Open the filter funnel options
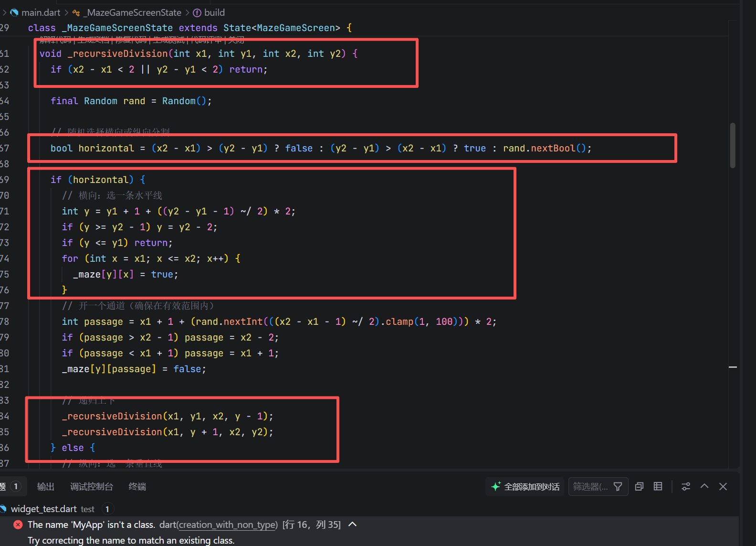The height and width of the screenshot is (546, 756). (618, 486)
